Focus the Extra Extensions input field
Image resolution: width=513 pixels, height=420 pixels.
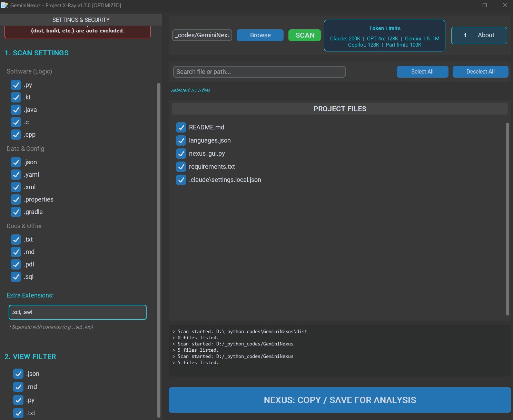click(78, 312)
